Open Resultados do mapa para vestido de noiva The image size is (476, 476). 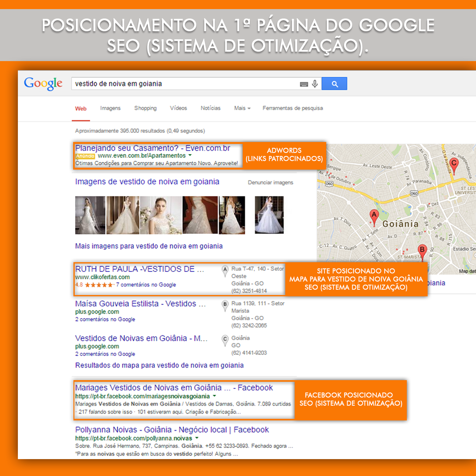pos(160,366)
